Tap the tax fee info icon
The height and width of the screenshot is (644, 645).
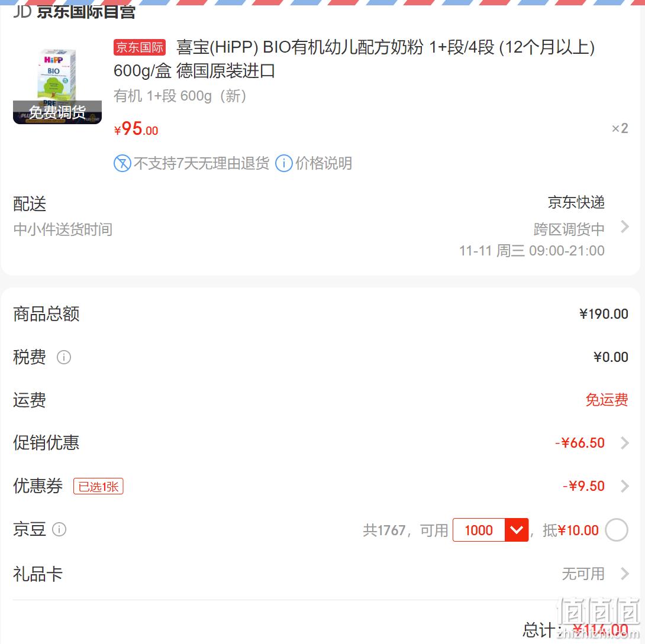[x=64, y=357]
